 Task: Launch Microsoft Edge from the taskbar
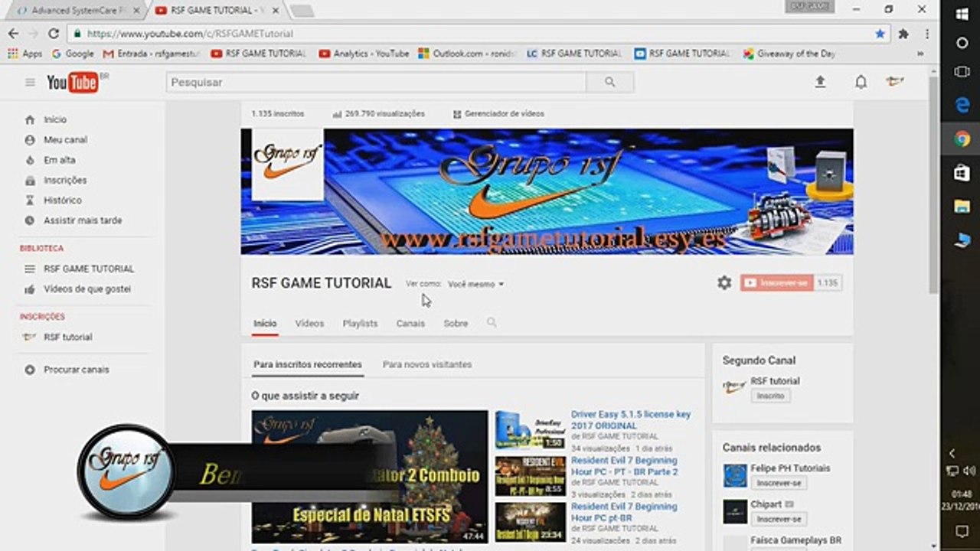[962, 106]
